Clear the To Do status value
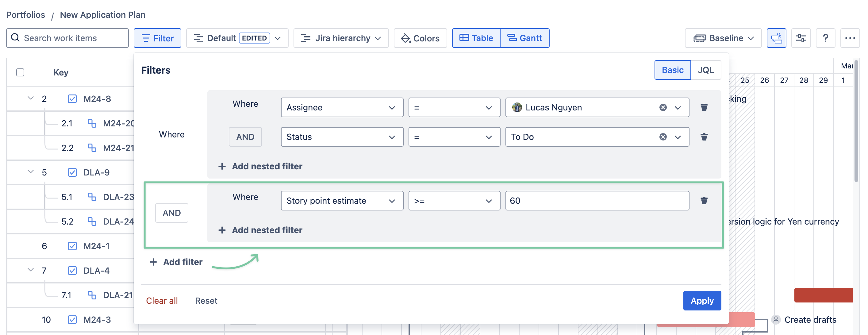Viewport: 868px width, 335px height. click(663, 137)
